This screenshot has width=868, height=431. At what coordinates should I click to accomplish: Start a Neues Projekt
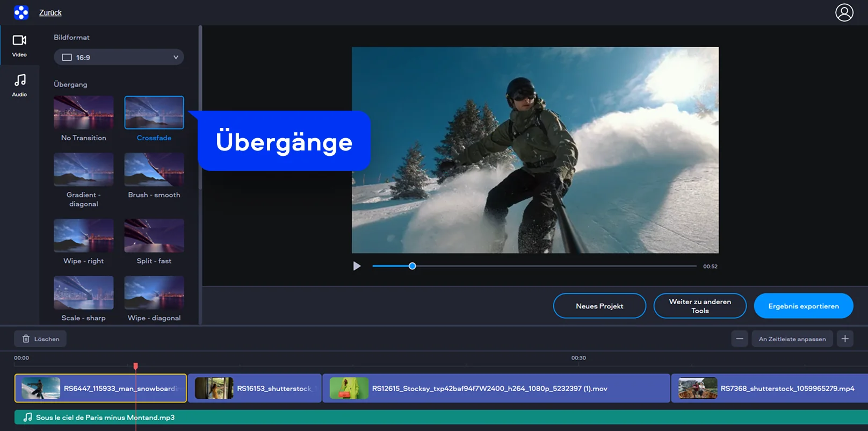click(x=599, y=306)
